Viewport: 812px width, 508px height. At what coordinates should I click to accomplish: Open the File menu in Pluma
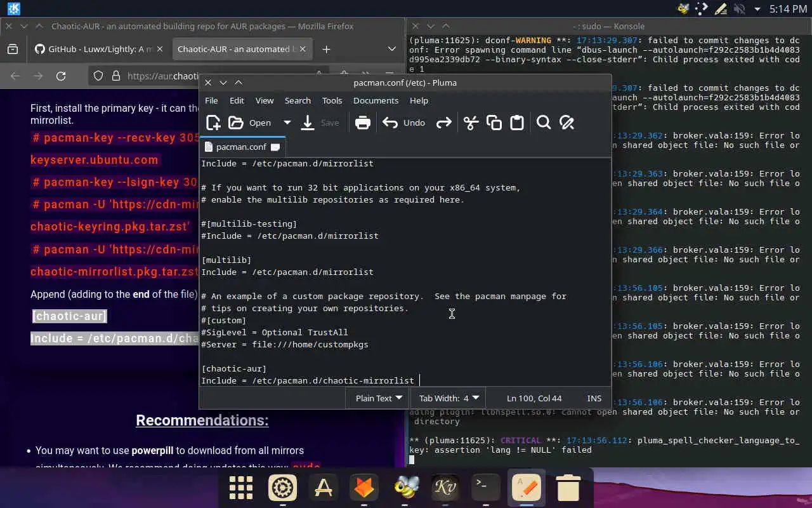click(211, 100)
